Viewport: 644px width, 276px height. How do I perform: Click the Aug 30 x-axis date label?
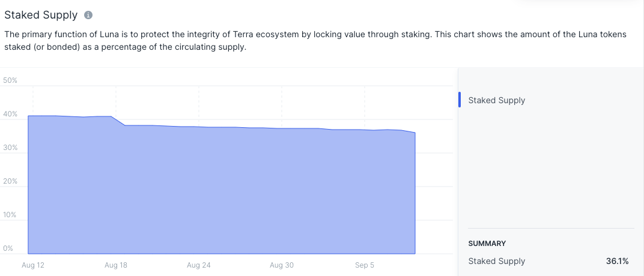click(x=282, y=265)
